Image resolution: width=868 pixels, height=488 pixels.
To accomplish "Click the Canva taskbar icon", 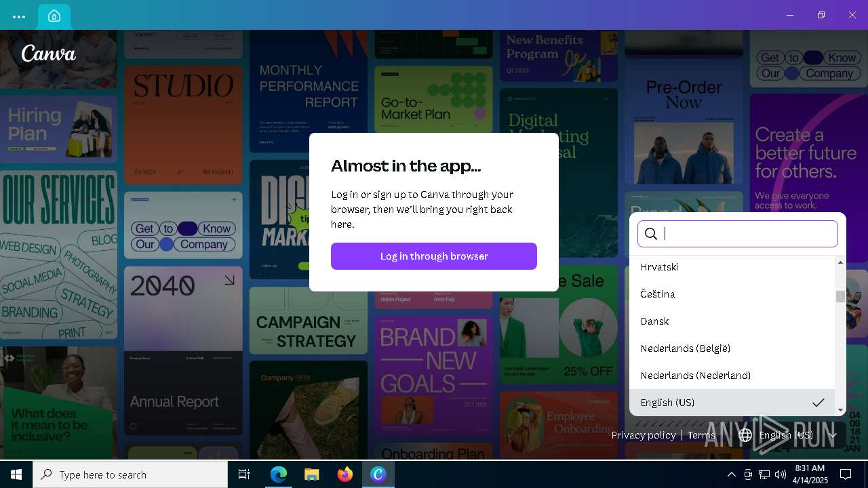I will (x=378, y=474).
